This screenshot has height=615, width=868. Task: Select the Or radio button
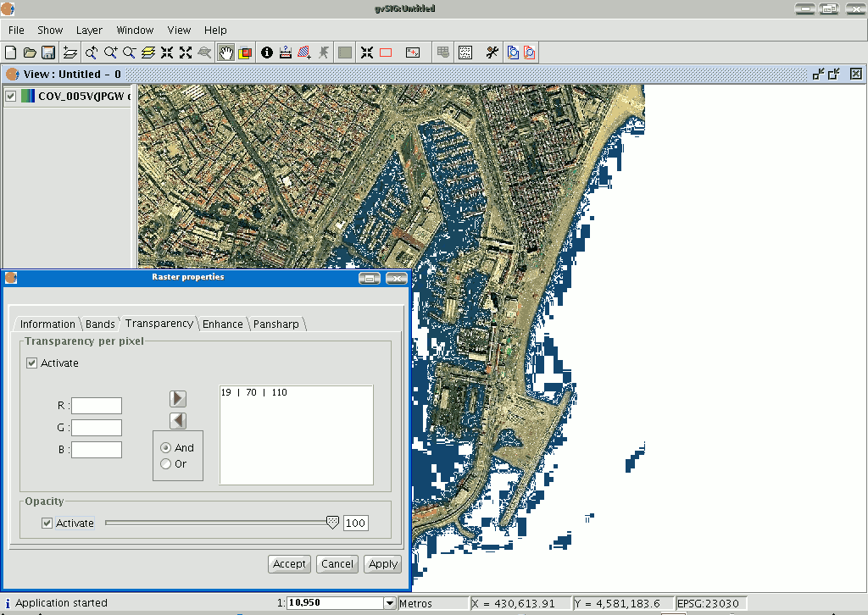click(x=166, y=463)
